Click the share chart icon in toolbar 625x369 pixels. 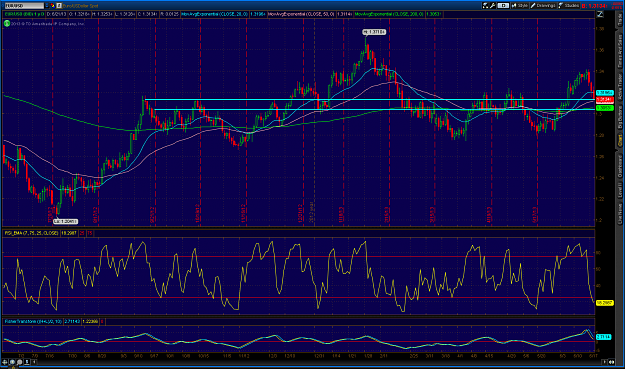[x=485, y=6]
